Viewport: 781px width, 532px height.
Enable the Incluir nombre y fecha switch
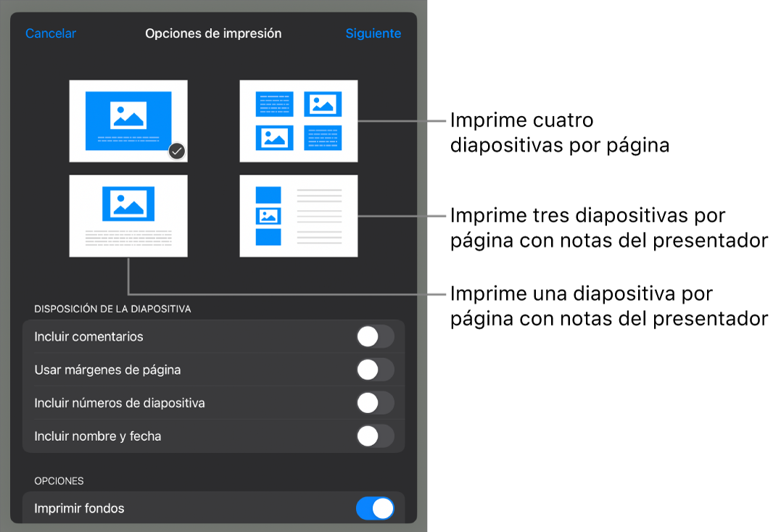click(x=375, y=436)
